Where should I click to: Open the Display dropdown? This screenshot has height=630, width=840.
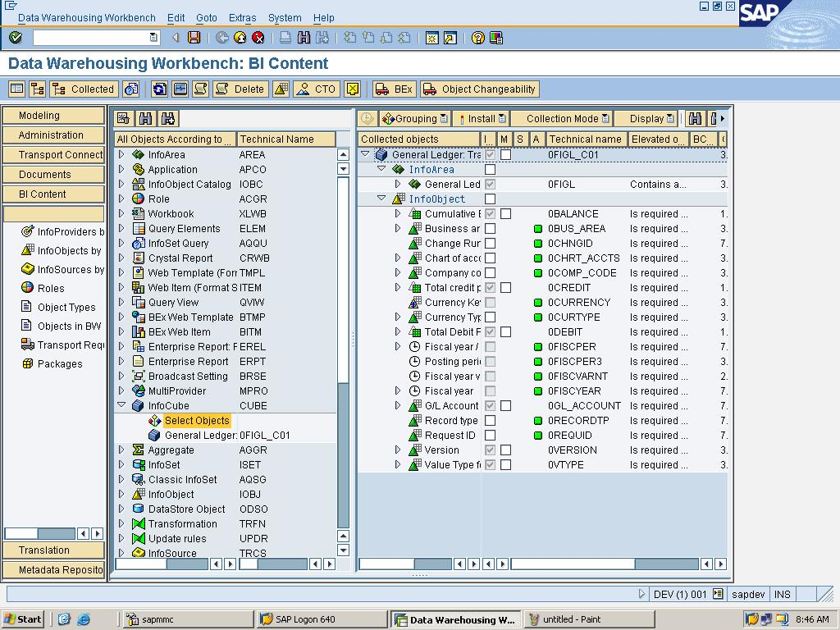pos(646,118)
